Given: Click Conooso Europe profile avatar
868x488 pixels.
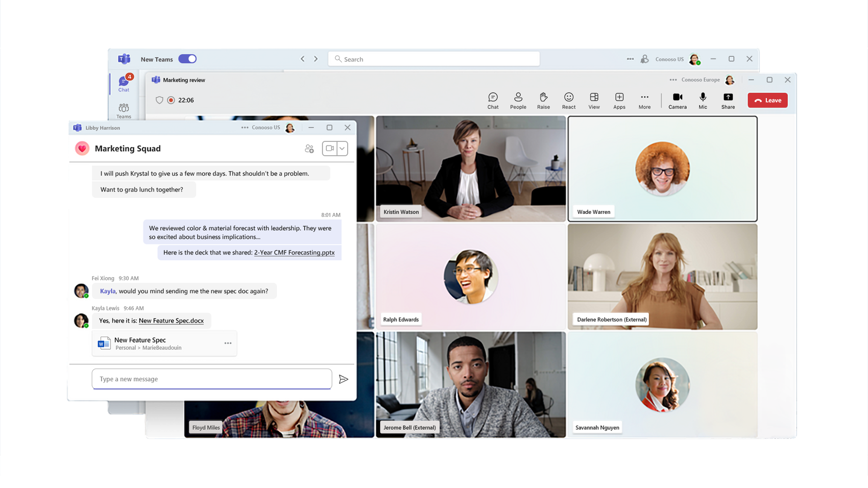Looking at the screenshot, I should point(730,80).
